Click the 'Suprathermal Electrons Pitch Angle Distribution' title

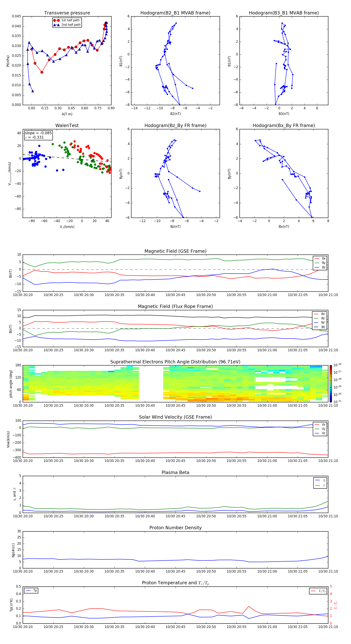tap(175, 362)
